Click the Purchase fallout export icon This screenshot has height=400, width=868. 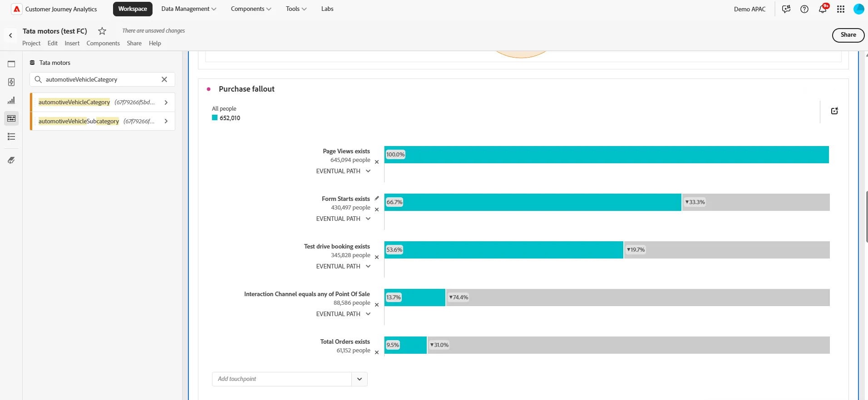(x=834, y=111)
